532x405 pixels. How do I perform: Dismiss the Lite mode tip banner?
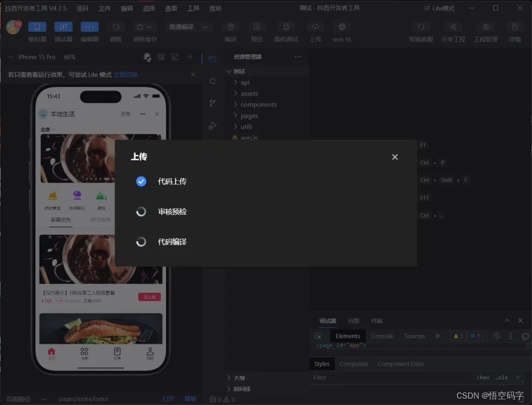point(193,75)
